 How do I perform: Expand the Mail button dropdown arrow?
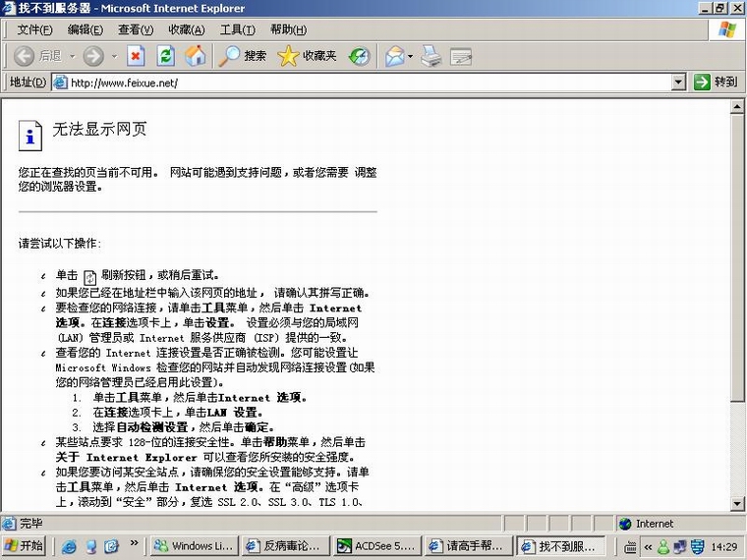(410, 56)
